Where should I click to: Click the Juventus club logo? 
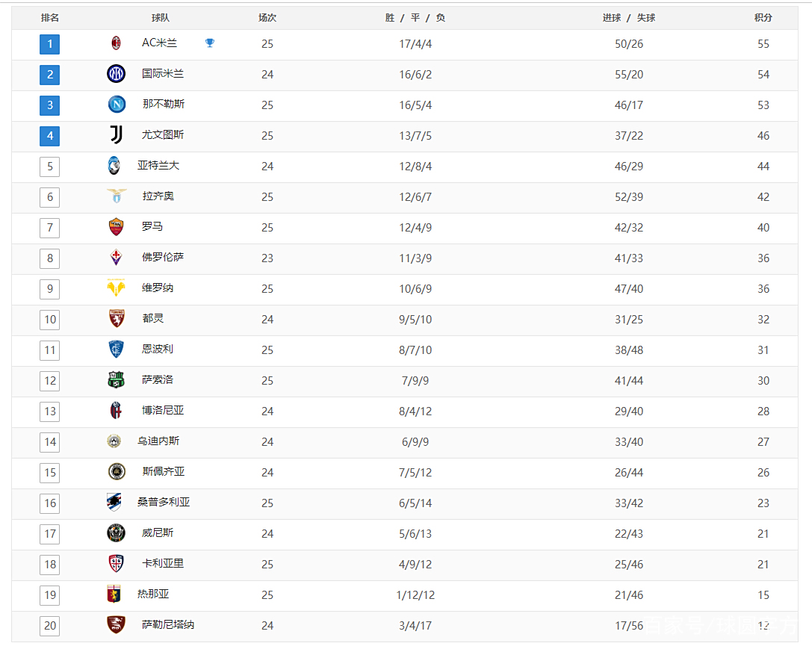(x=116, y=135)
